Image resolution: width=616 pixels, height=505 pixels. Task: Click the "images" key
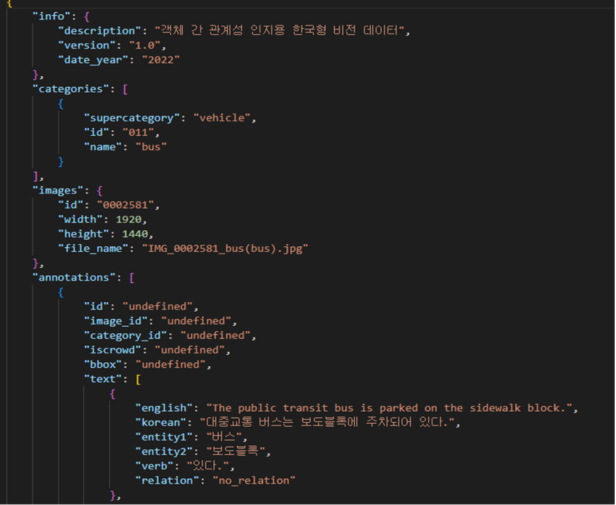point(57,191)
